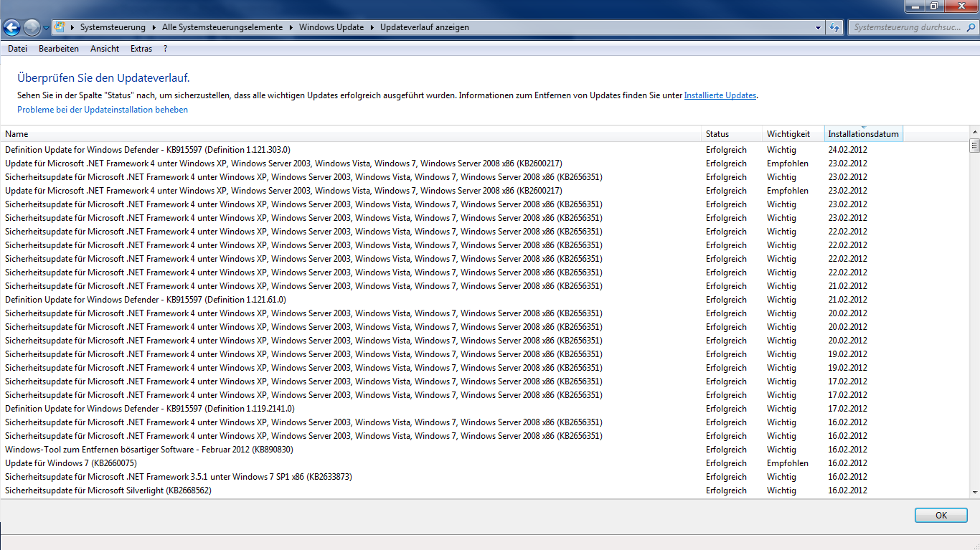
Task: Click date in Definition 1.119.2141.0 row
Action: pyautogui.click(x=847, y=409)
